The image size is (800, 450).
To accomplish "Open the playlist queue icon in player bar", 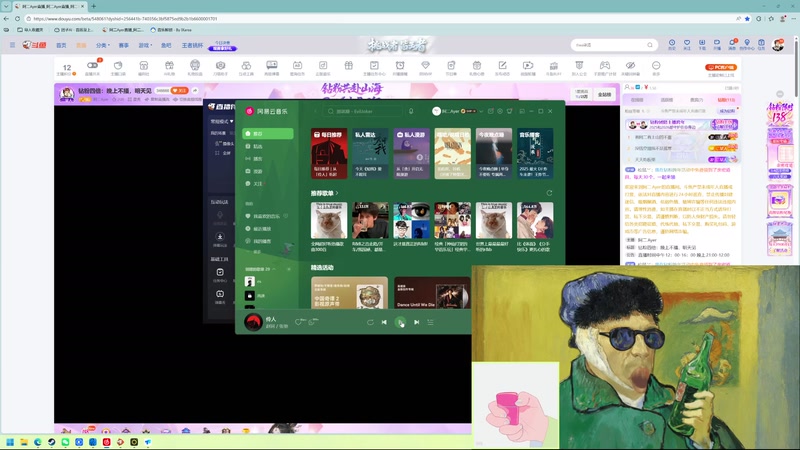I will [x=431, y=322].
